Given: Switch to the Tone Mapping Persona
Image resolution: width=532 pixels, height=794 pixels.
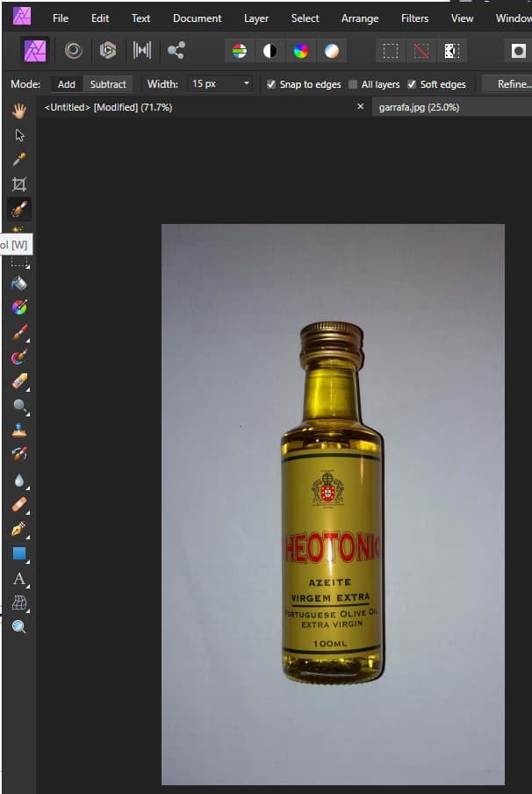Looking at the screenshot, I should pos(141,51).
